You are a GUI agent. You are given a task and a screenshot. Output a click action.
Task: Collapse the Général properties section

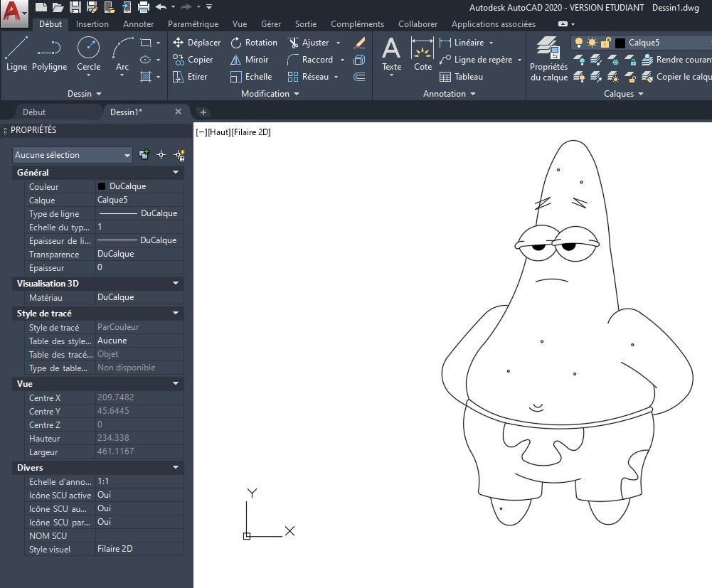click(176, 173)
